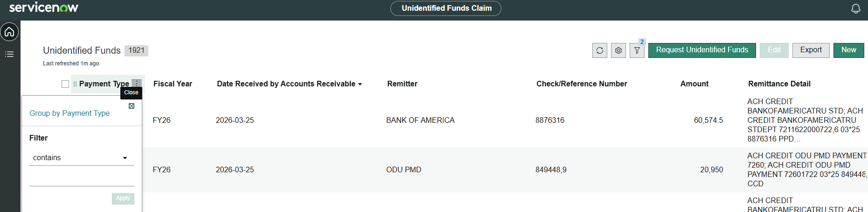This screenshot has height=212, width=868.
Task: Click into the filter value text field
Action: tap(82, 179)
